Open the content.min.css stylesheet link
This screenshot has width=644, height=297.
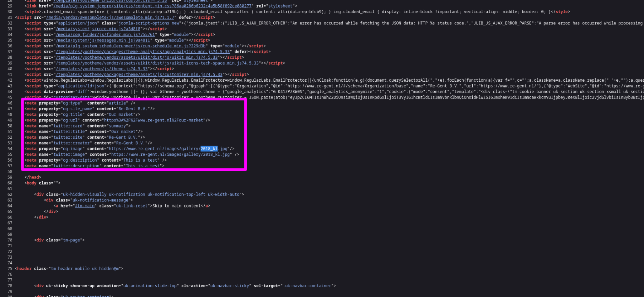pyautogui.click(x=153, y=6)
